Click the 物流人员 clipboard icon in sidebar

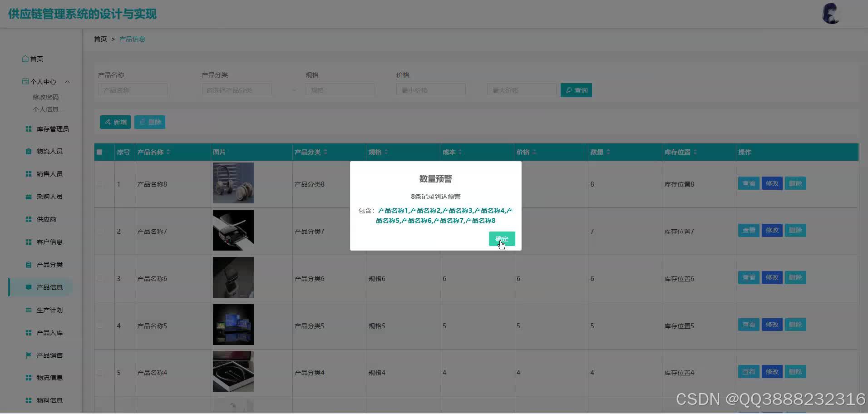pos(29,151)
